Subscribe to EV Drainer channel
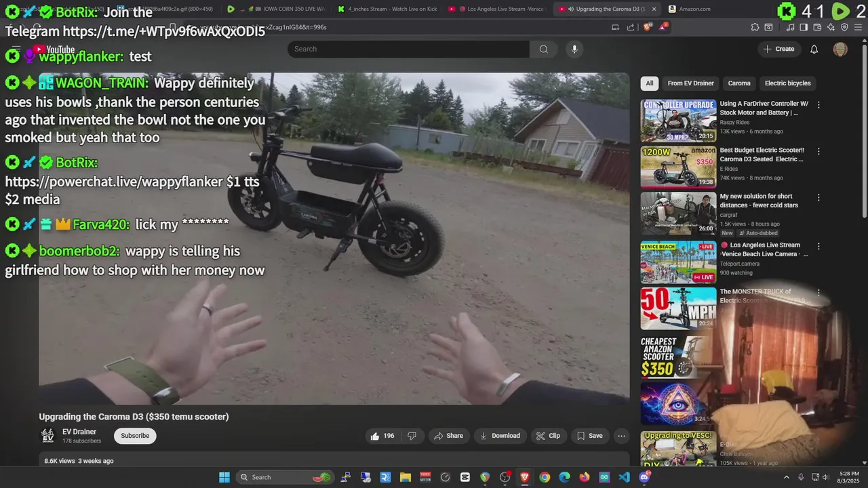The image size is (868, 488). coord(135,436)
